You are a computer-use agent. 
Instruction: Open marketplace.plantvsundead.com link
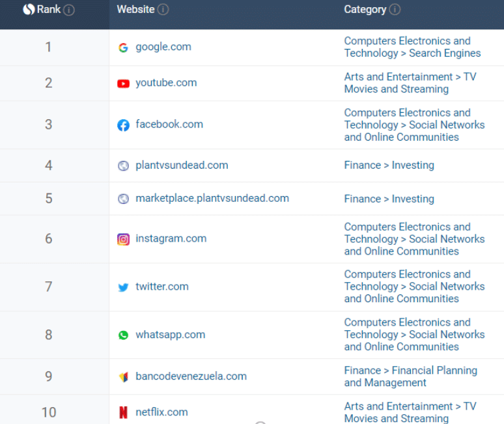click(x=212, y=199)
